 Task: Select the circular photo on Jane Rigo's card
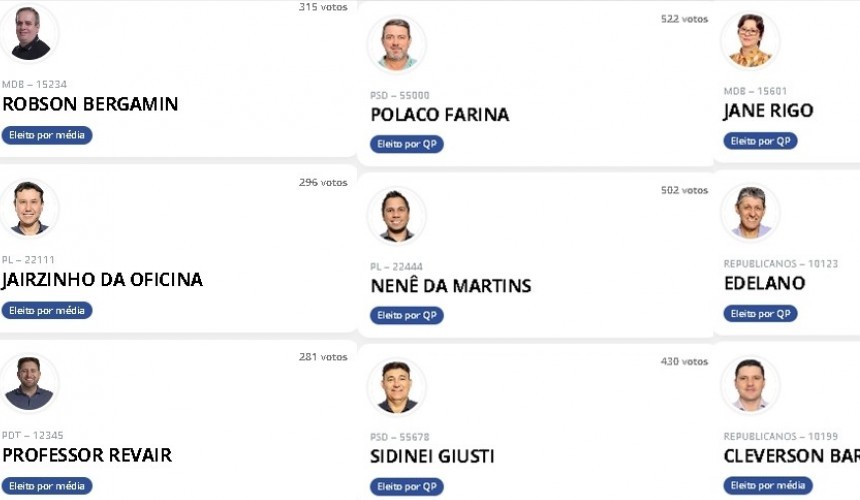[750, 40]
